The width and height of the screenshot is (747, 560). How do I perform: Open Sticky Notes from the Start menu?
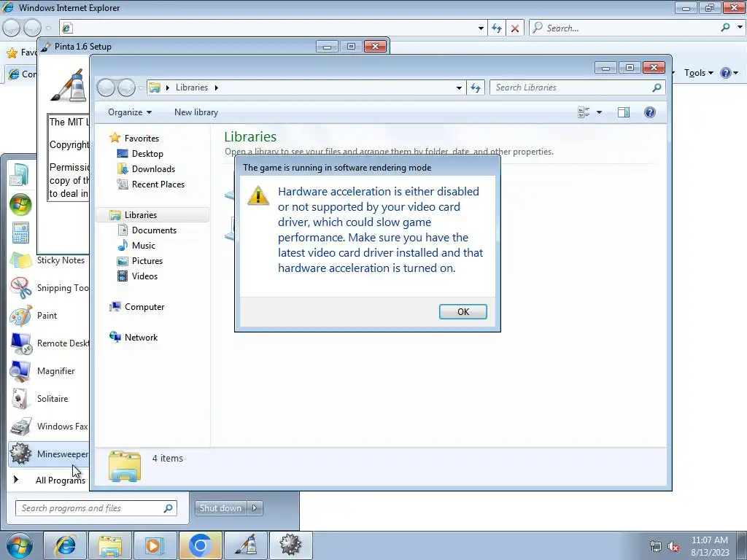[x=49, y=260]
